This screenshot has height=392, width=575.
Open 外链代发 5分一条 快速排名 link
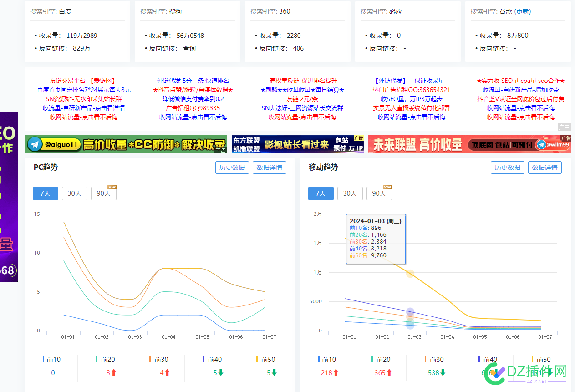tap(193, 81)
